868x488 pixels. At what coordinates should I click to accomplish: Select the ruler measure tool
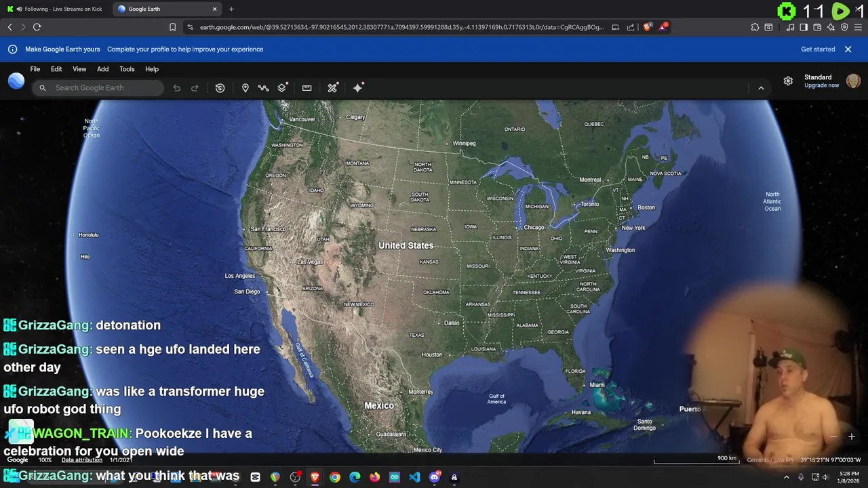click(x=307, y=88)
